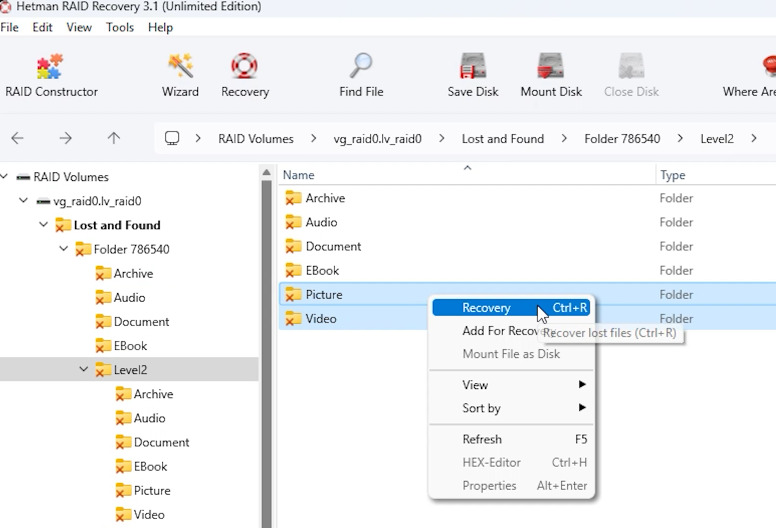
Task: Expand the Sort by submenu arrow
Action: [582, 408]
